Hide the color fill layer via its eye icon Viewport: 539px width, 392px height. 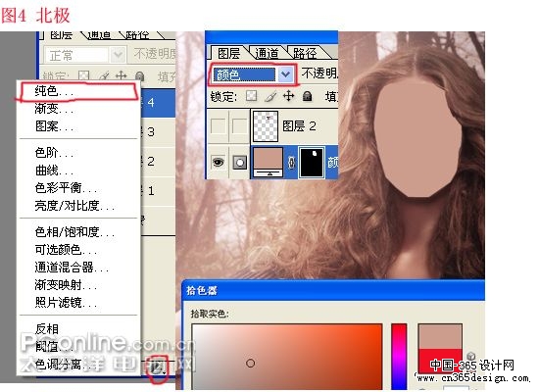(218, 162)
